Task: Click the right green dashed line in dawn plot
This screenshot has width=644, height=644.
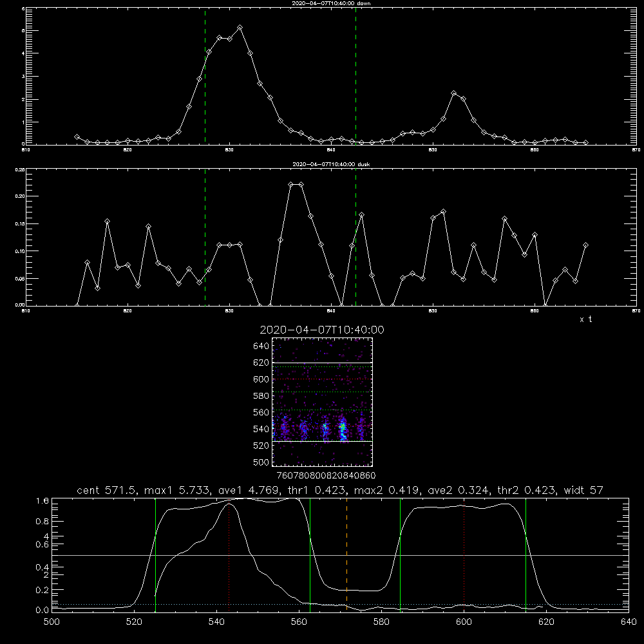Action: 355,76
